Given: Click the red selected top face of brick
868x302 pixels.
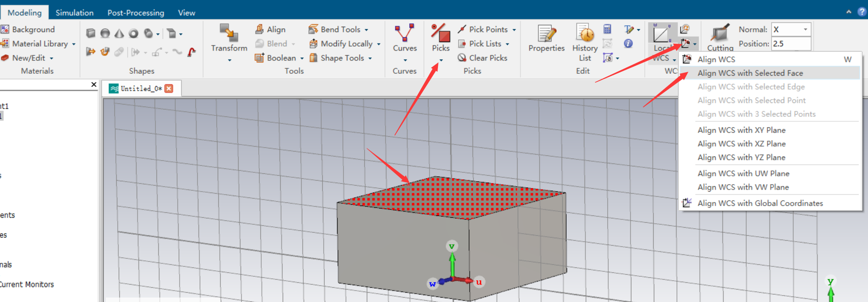Looking at the screenshot, I should 450,197.
